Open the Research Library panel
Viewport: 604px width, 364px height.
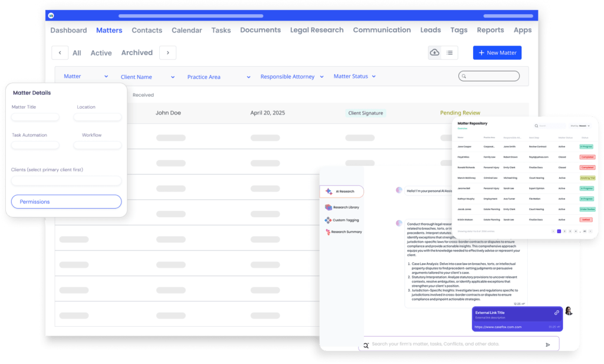tap(344, 207)
